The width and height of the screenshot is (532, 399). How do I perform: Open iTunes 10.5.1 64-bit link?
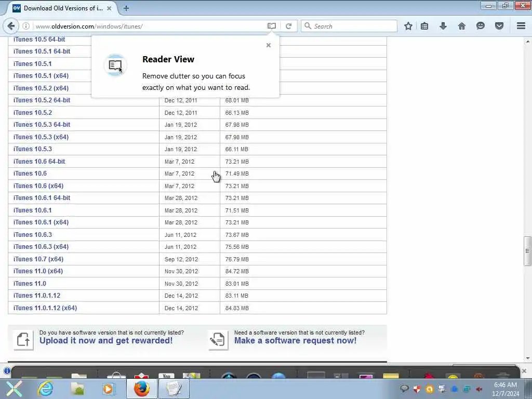[x=42, y=51]
